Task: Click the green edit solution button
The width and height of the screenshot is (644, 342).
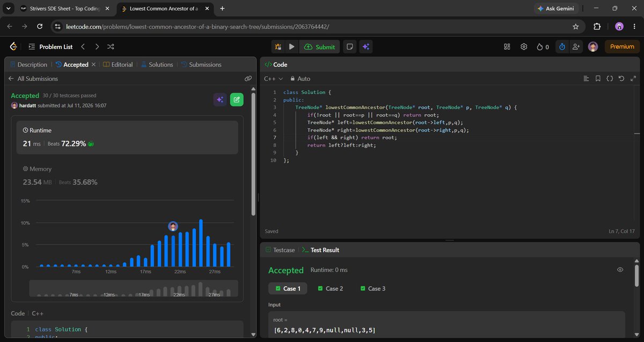Action: (237, 99)
